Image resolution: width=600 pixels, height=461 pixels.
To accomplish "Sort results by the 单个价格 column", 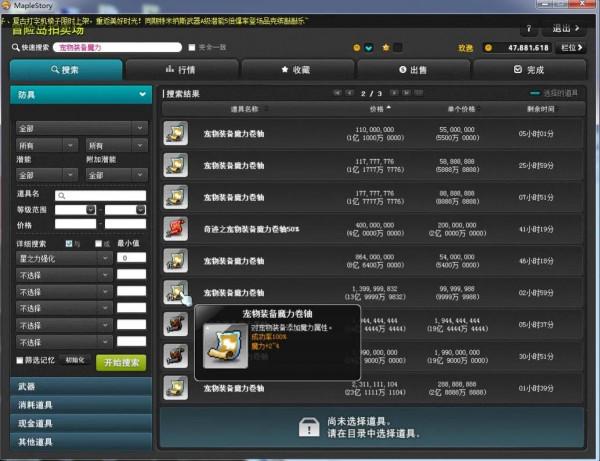I will click(x=463, y=109).
